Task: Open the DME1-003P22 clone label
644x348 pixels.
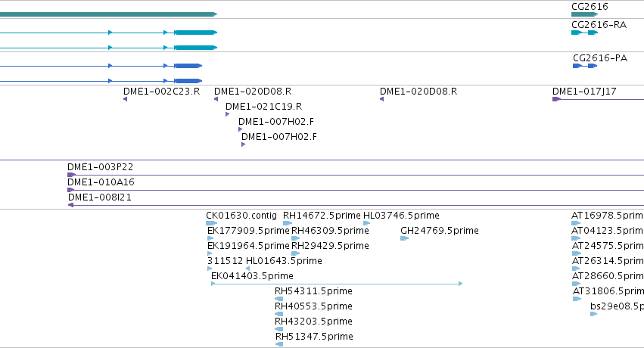Action: click(100, 167)
